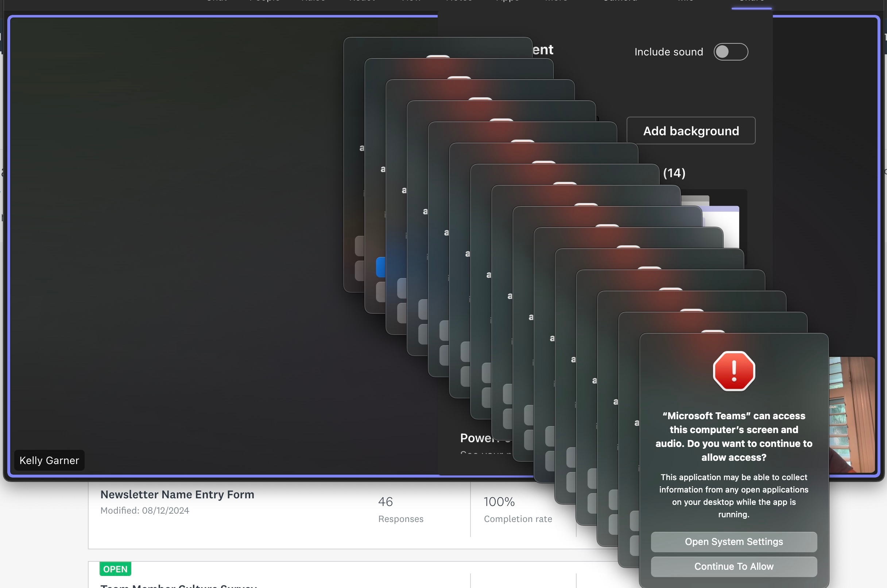This screenshot has width=887, height=588.
Task: Raise your hand in the meeting
Action: 313,2
